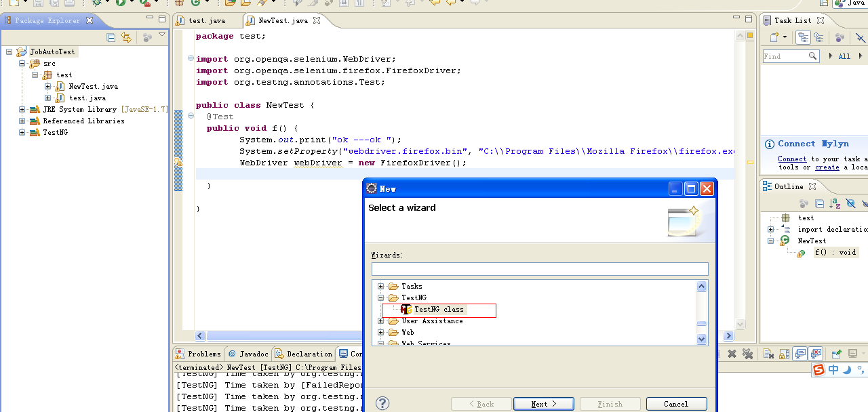The width and height of the screenshot is (868, 412).
Task: Close the Outline view tab
Action: point(812,186)
